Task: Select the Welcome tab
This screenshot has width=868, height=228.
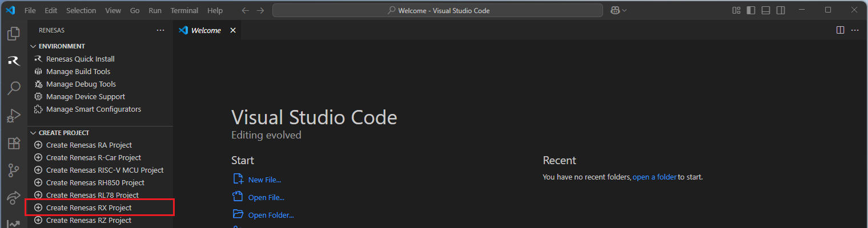Action: point(208,30)
